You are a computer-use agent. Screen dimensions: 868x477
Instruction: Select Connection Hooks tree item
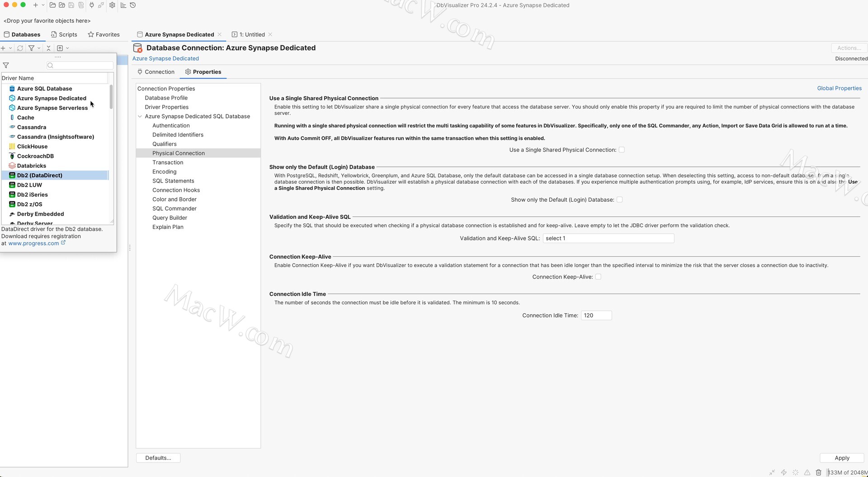(176, 190)
